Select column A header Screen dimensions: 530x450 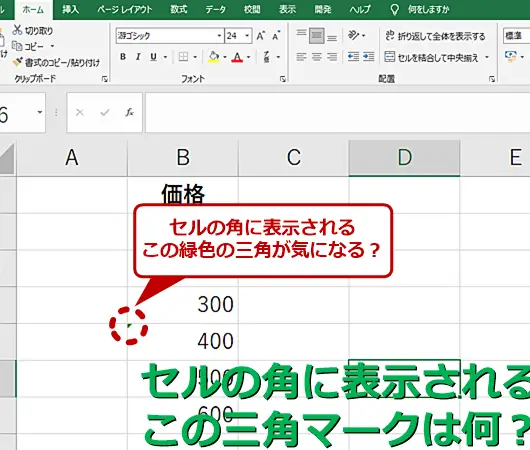coord(72,158)
